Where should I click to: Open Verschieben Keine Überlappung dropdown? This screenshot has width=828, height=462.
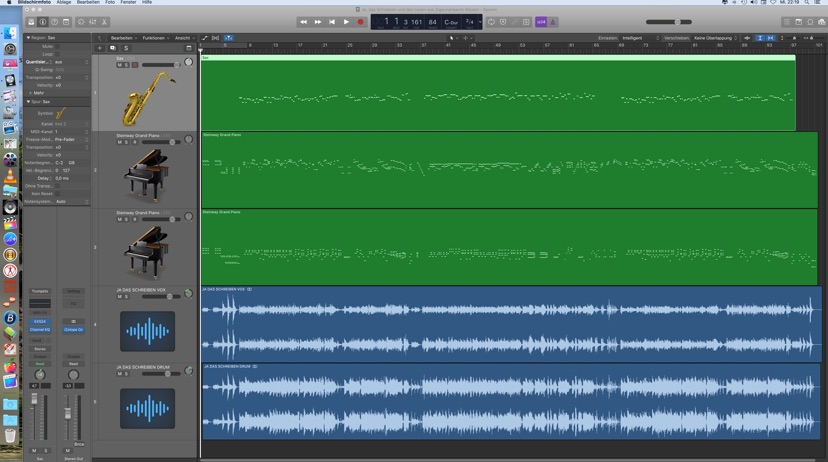coord(715,38)
